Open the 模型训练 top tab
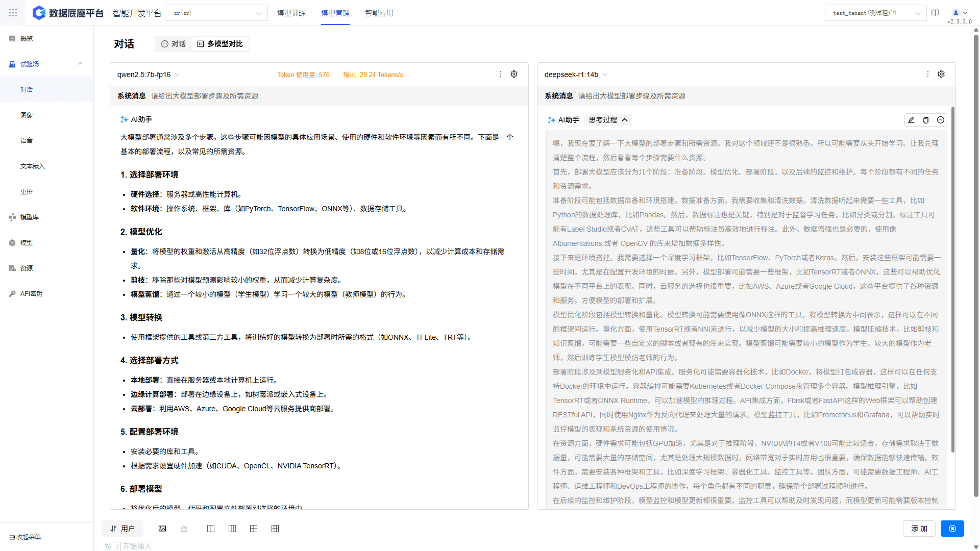 coord(291,13)
